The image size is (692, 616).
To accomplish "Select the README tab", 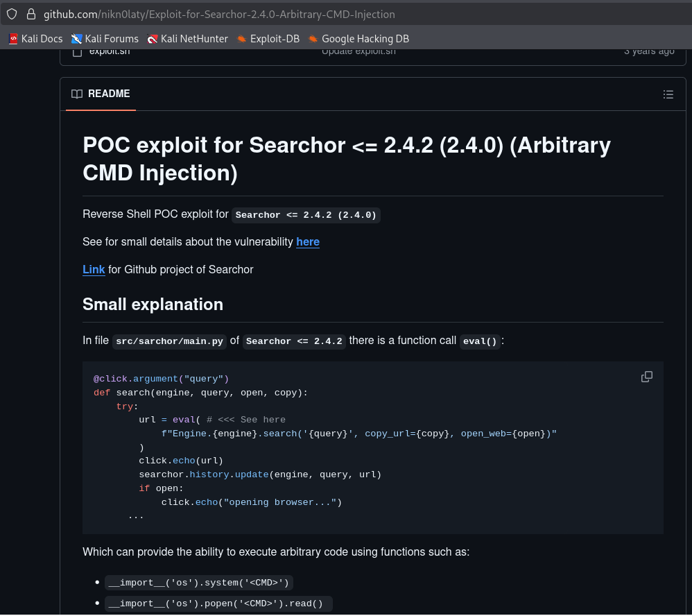I will 101,94.
